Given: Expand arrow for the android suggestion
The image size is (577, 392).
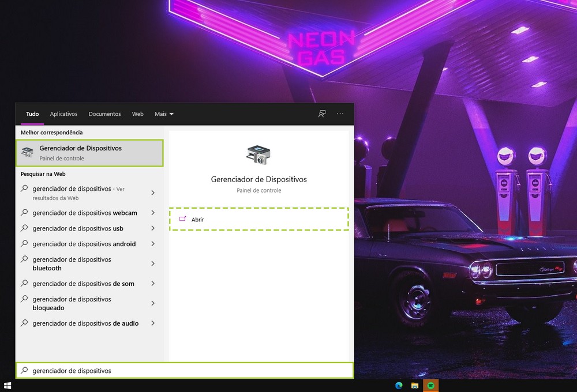Looking at the screenshot, I should coord(153,243).
